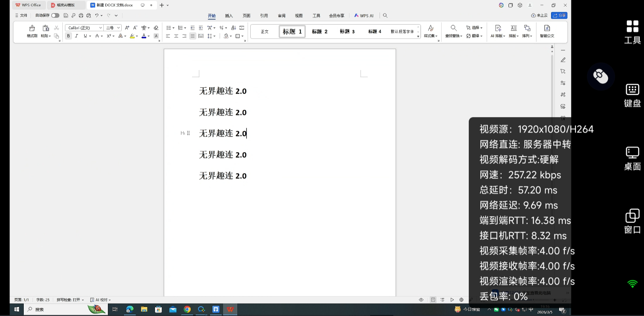Click the Smart Document (智能公文) icon

(547, 28)
